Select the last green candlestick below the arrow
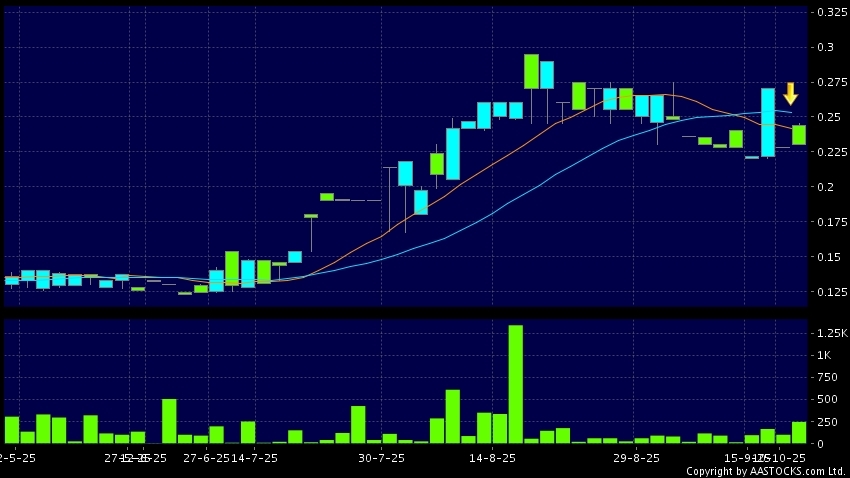Screen dimensions: 850x478 click(799, 135)
